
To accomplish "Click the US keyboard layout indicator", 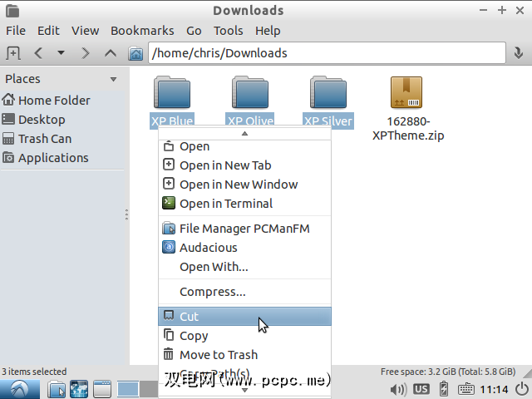I will tap(421, 389).
